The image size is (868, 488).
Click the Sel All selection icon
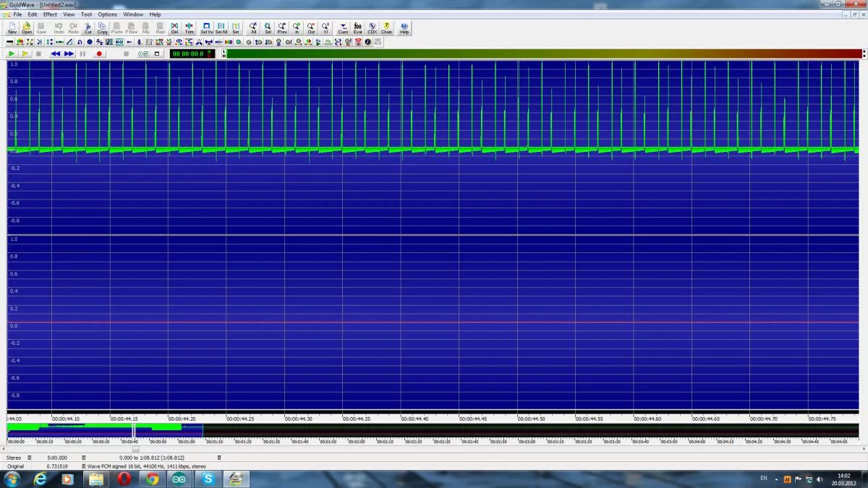pyautogui.click(x=221, y=28)
